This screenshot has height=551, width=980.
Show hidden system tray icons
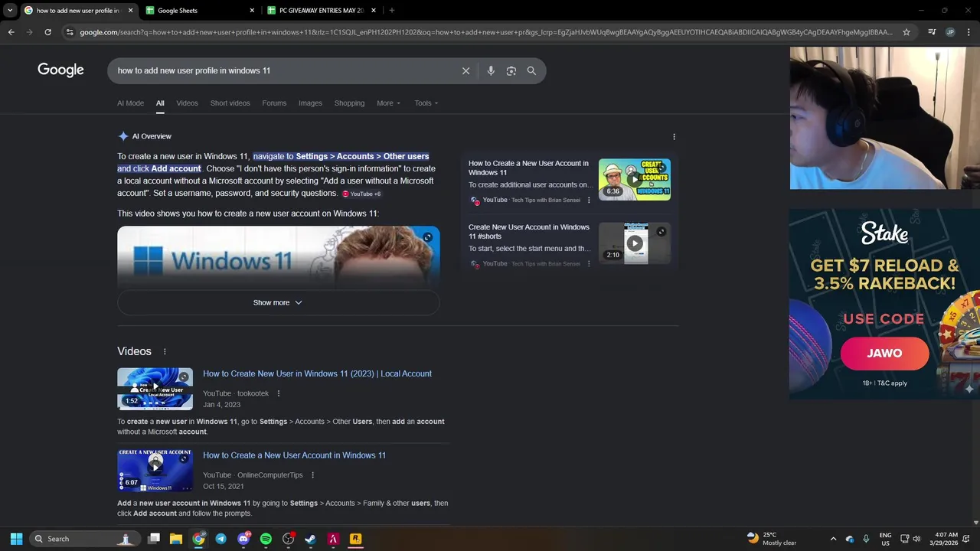(x=833, y=539)
